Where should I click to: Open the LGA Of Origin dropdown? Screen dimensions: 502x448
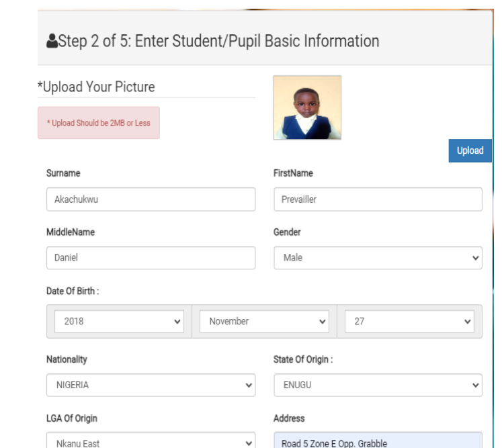pos(151,443)
